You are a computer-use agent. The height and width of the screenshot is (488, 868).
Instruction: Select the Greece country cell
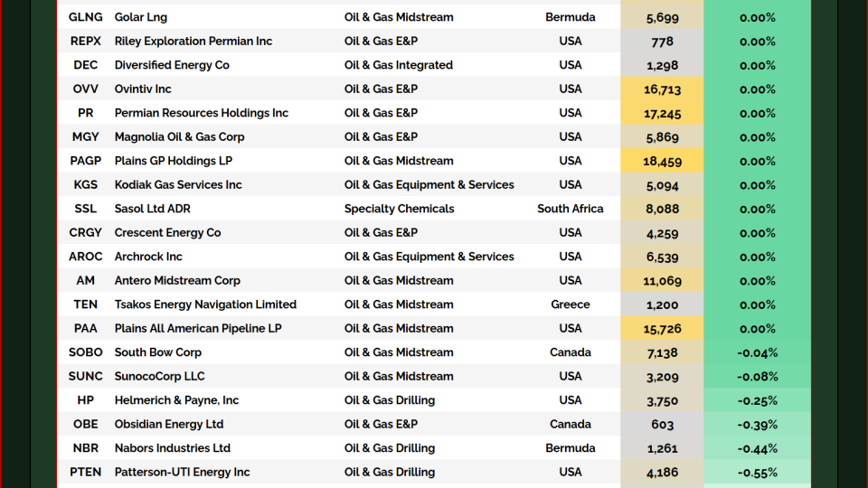click(x=570, y=305)
